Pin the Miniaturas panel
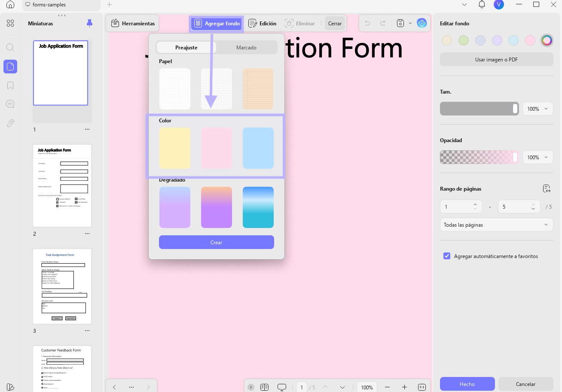The height and width of the screenshot is (392, 562). [89, 23]
